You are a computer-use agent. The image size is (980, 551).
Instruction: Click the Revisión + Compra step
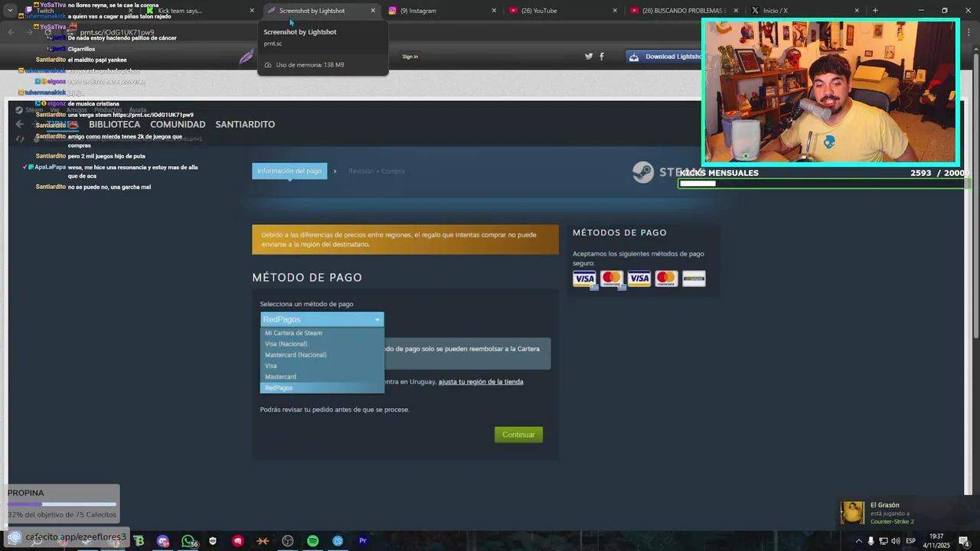(x=377, y=171)
